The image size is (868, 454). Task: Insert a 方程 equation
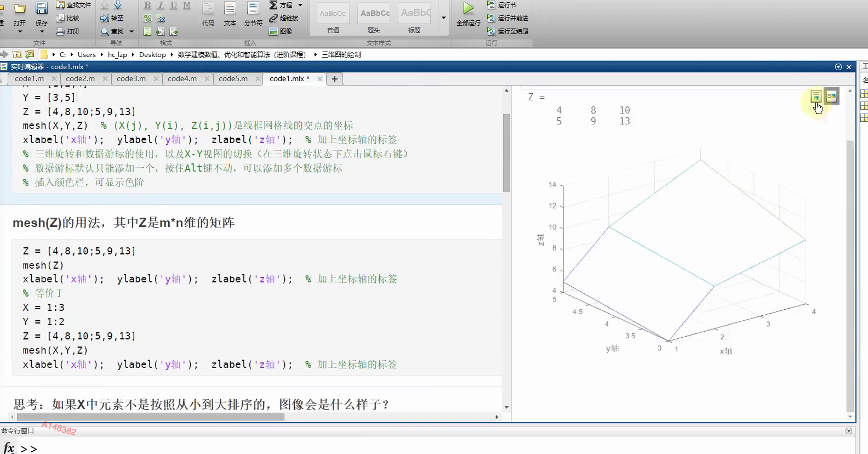pyautogui.click(x=281, y=5)
